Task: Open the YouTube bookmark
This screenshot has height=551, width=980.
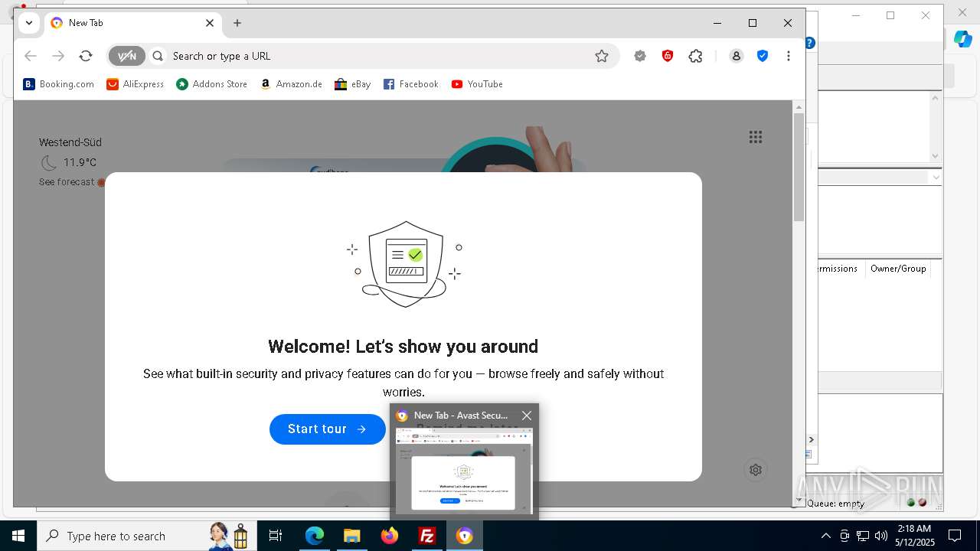Action: click(477, 84)
